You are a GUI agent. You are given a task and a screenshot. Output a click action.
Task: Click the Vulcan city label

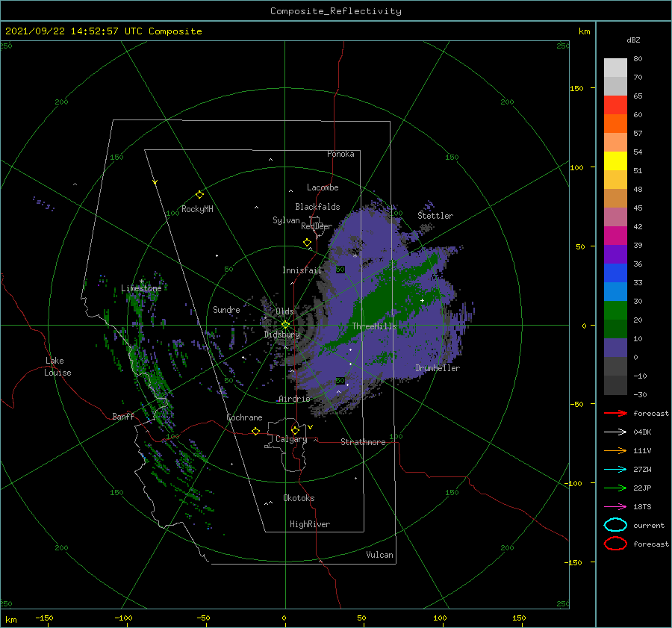380,555
